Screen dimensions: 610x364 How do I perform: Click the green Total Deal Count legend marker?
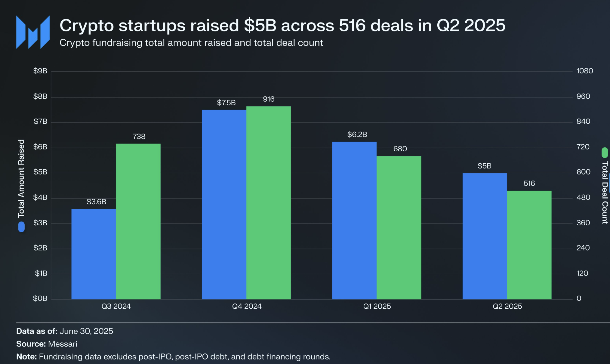click(605, 153)
